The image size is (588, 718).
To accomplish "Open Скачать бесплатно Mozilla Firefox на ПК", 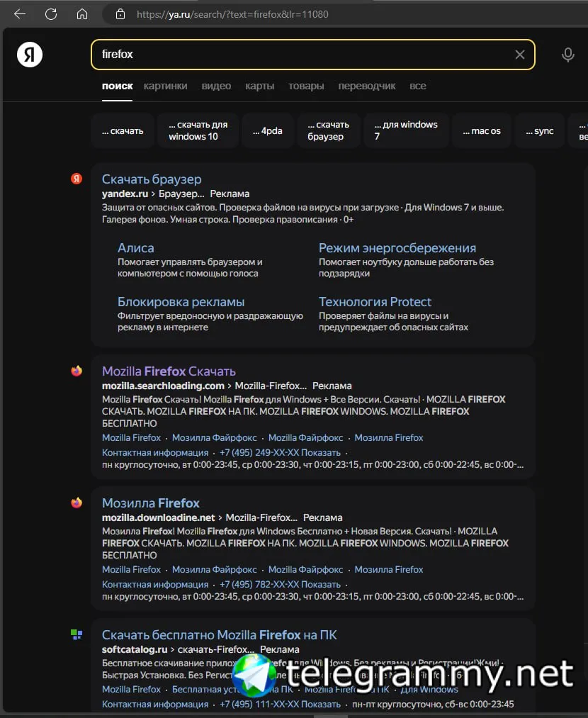I will 219,635.
